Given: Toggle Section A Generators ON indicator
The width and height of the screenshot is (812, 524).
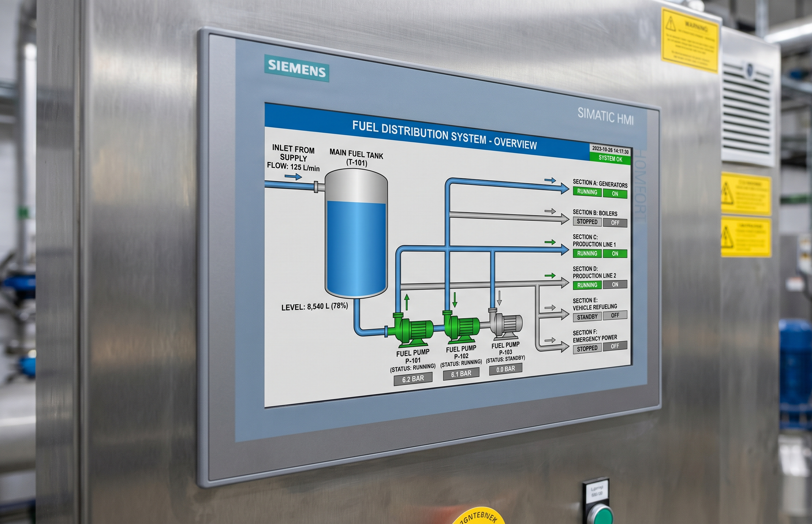Looking at the screenshot, I should (x=615, y=194).
